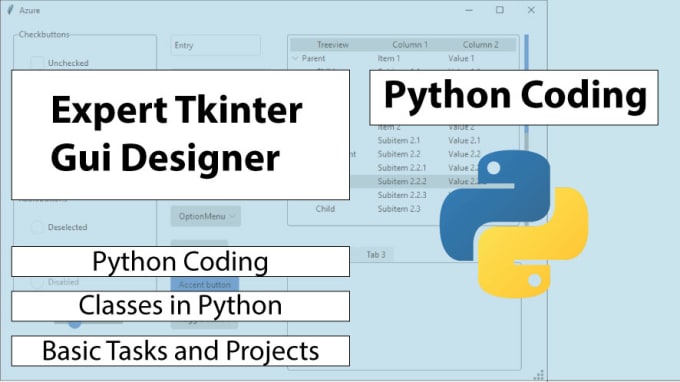
Task: Click the 'Subitem 2.3' cell
Action: coord(399,209)
